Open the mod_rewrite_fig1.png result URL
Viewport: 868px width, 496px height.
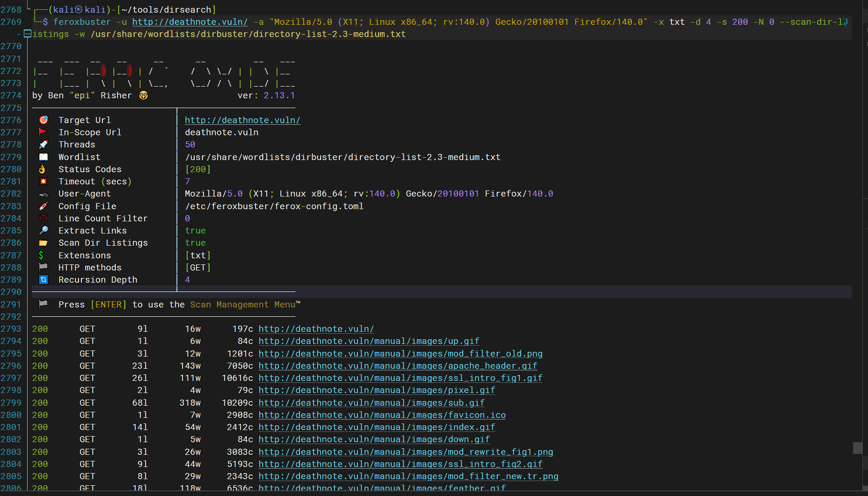(406, 452)
